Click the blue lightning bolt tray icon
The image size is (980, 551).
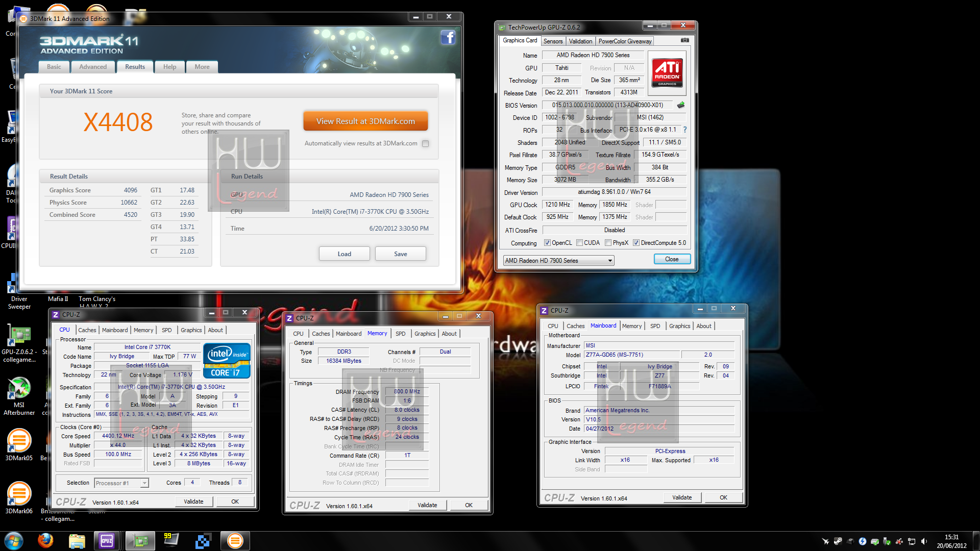[x=863, y=541]
